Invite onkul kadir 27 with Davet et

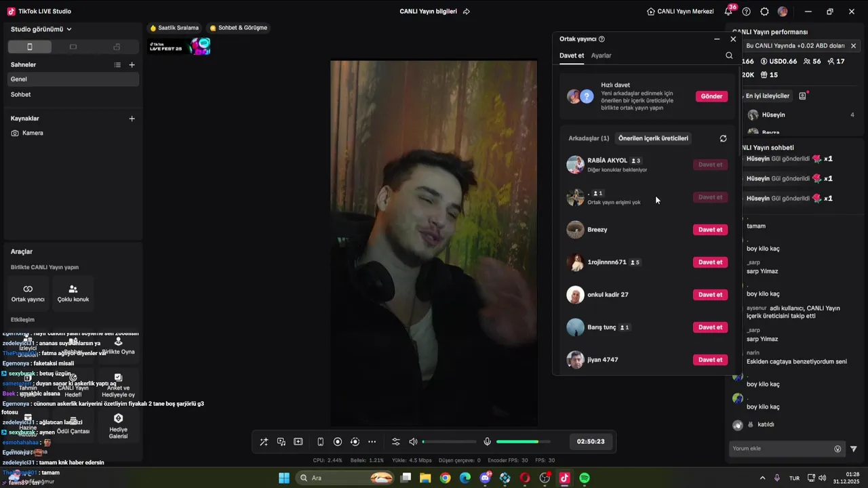pos(710,295)
